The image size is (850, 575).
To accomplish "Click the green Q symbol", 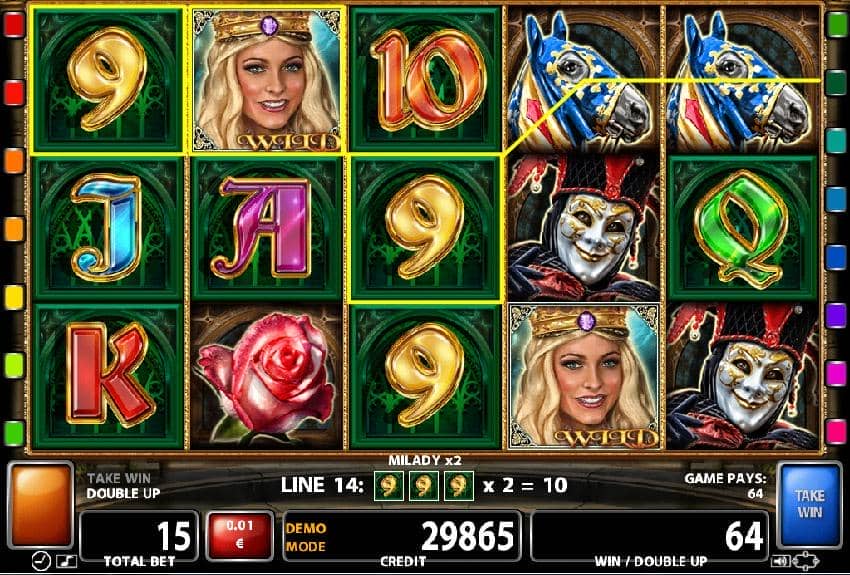I will (742, 228).
